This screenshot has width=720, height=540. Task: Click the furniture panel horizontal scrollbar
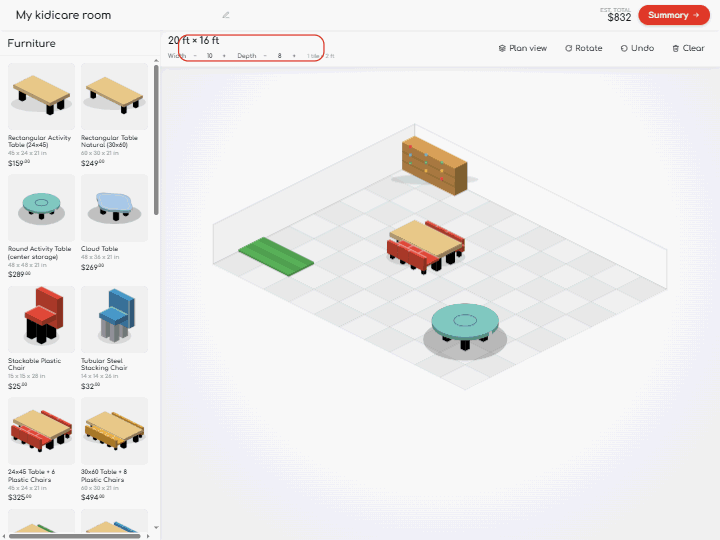pos(74,536)
